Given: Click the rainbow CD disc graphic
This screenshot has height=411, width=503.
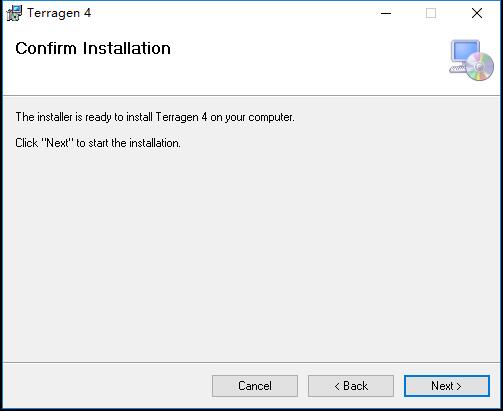Looking at the screenshot, I should pos(480,66).
